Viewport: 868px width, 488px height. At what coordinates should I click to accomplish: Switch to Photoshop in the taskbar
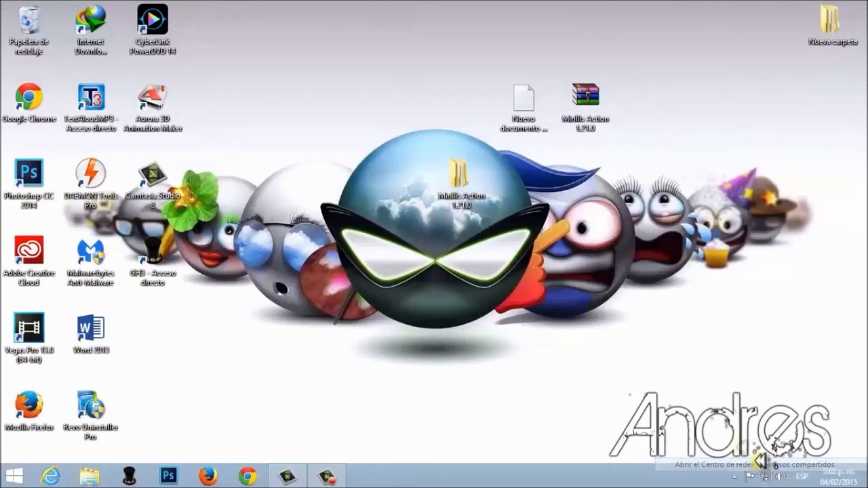168,476
